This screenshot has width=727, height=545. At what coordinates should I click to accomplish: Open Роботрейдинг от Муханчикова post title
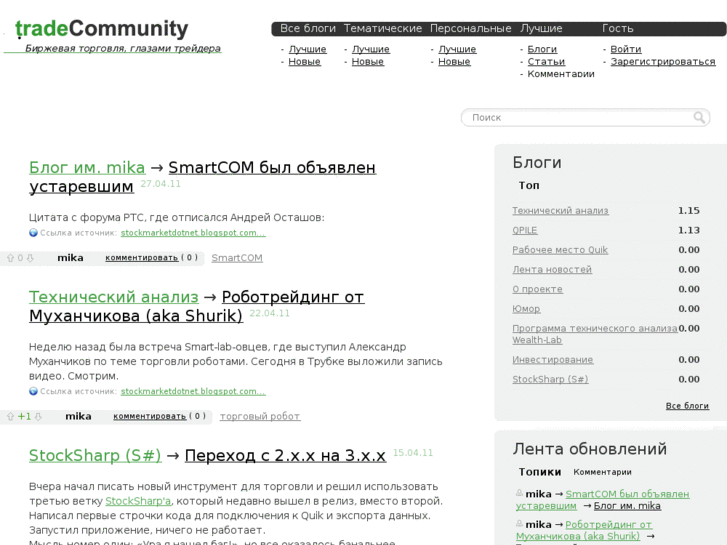tap(293, 297)
